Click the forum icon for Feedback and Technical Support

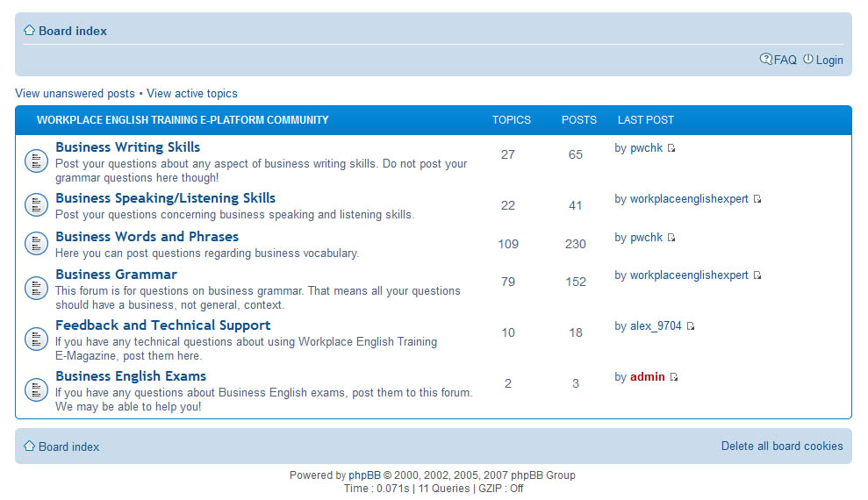coord(37,339)
